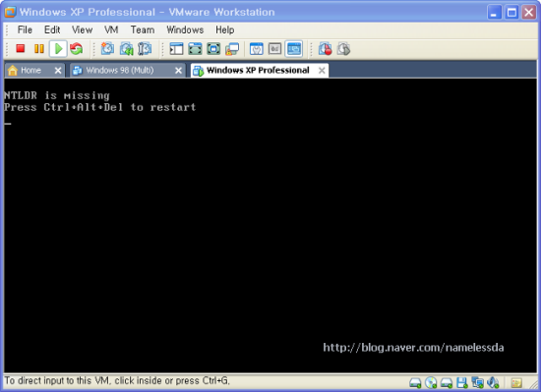Close the Windows 98 (Multi) tab
Image resolution: width=541 pixels, height=392 pixels.
[178, 71]
